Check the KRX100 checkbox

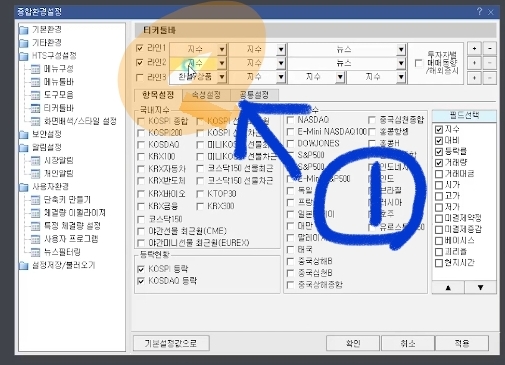click(141, 157)
